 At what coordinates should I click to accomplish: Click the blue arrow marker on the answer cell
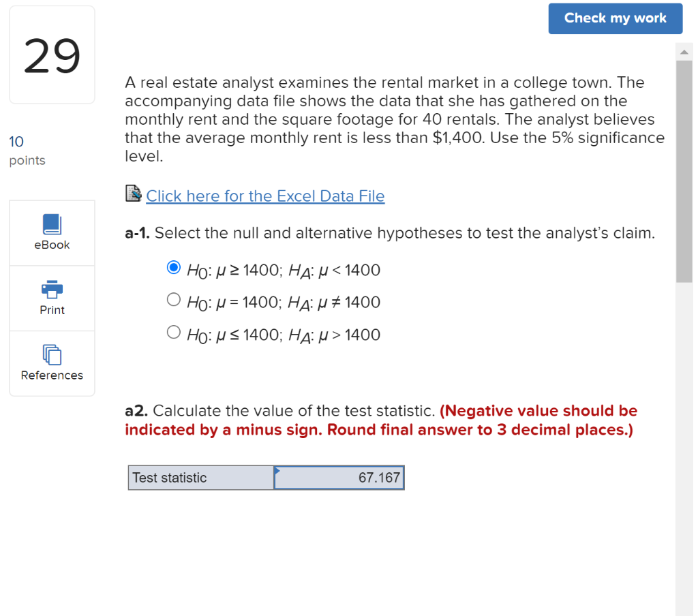pyautogui.click(x=277, y=469)
